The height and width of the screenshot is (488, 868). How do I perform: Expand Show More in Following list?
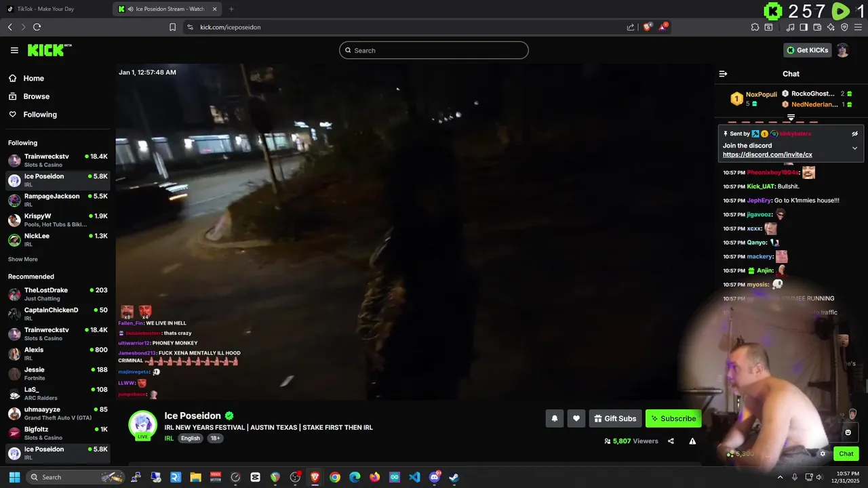click(22, 260)
